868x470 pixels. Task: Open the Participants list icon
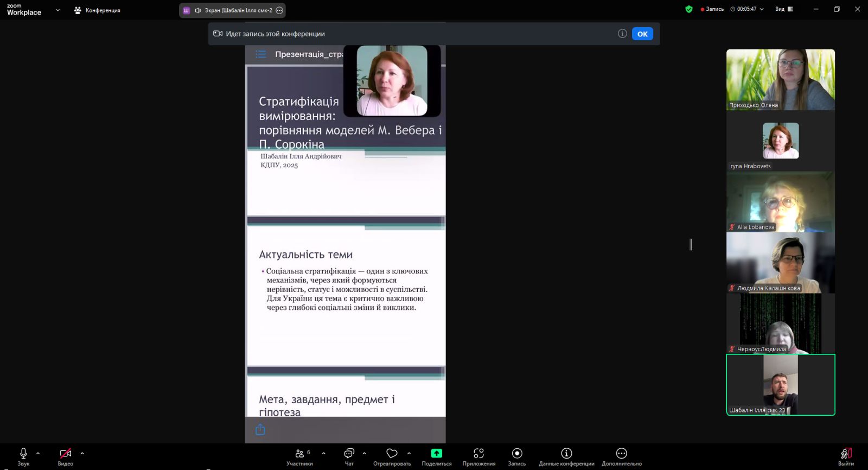point(299,454)
